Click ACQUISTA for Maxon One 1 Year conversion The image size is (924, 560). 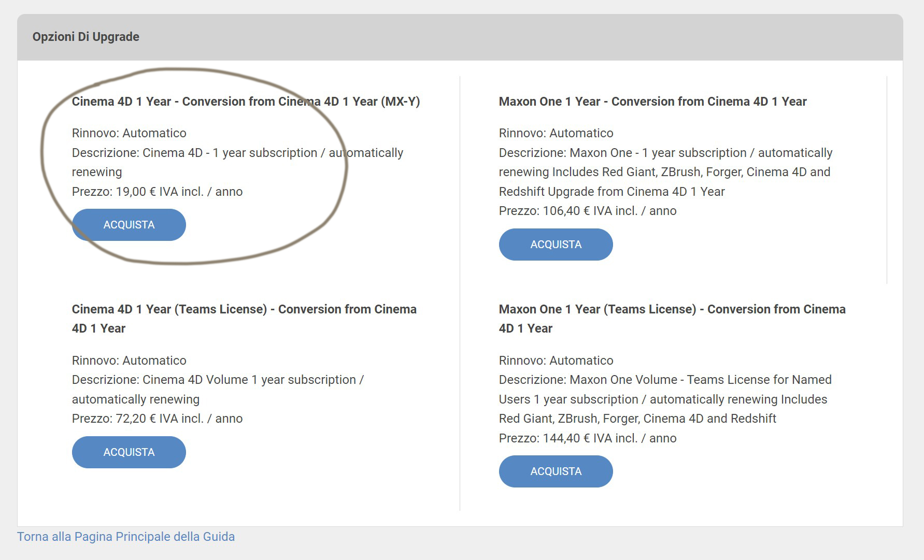[556, 245]
